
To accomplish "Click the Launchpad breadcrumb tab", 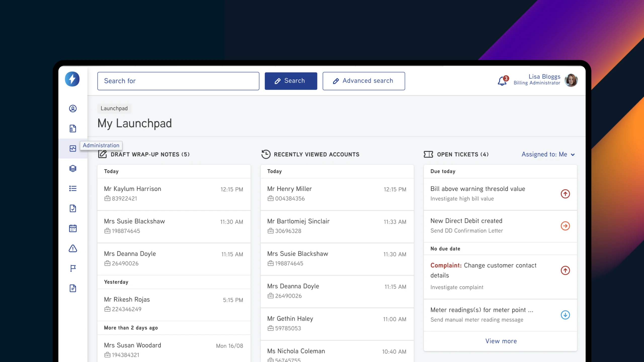I will (114, 108).
